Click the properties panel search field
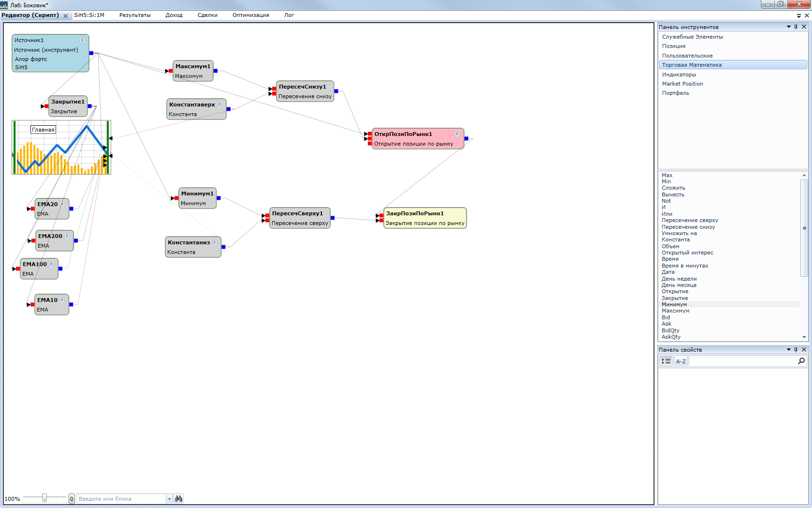The image size is (812, 508). (743, 361)
